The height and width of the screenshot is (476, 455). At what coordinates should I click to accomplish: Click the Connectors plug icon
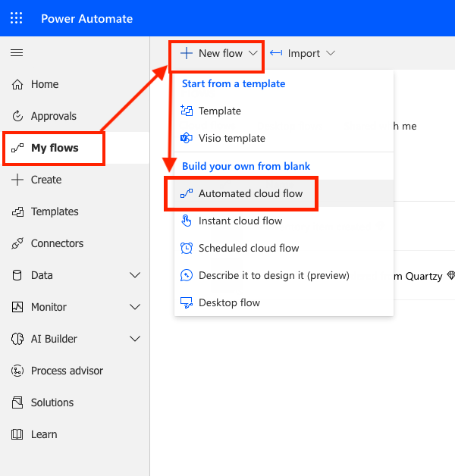(x=17, y=243)
